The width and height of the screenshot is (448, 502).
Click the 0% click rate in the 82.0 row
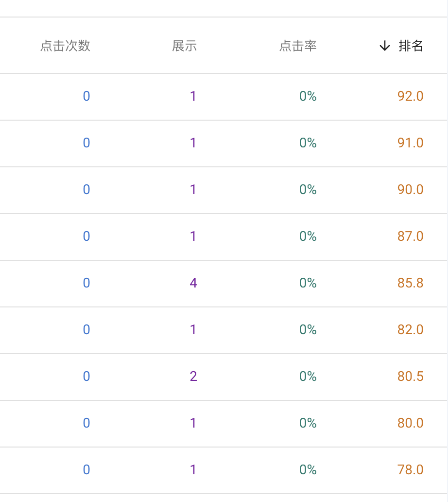pyautogui.click(x=308, y=330)
